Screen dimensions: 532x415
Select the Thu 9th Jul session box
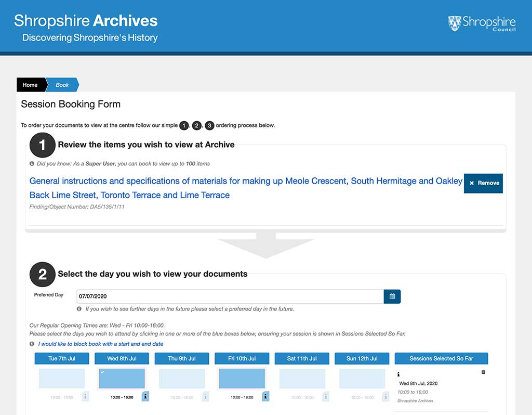pos(182,378)
